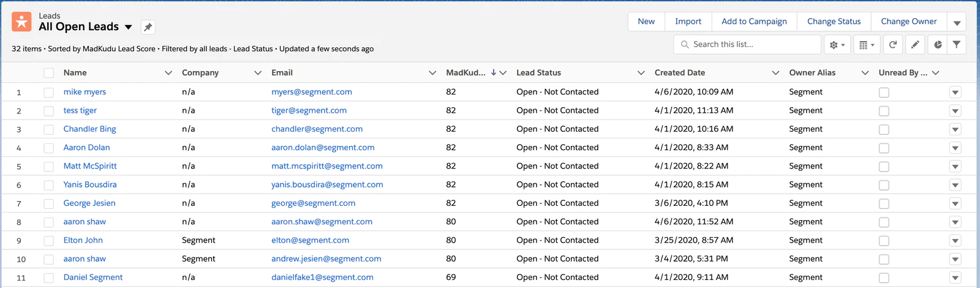Pin the All Open Leads list view
This screenshot has height=288, width=980.
148,27
